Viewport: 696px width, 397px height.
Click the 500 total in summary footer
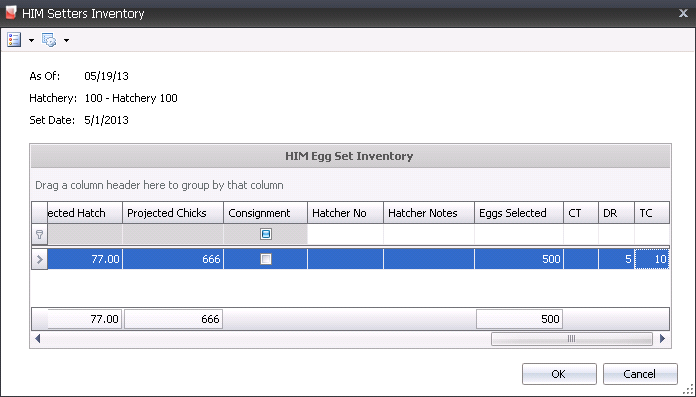point(519,319)
